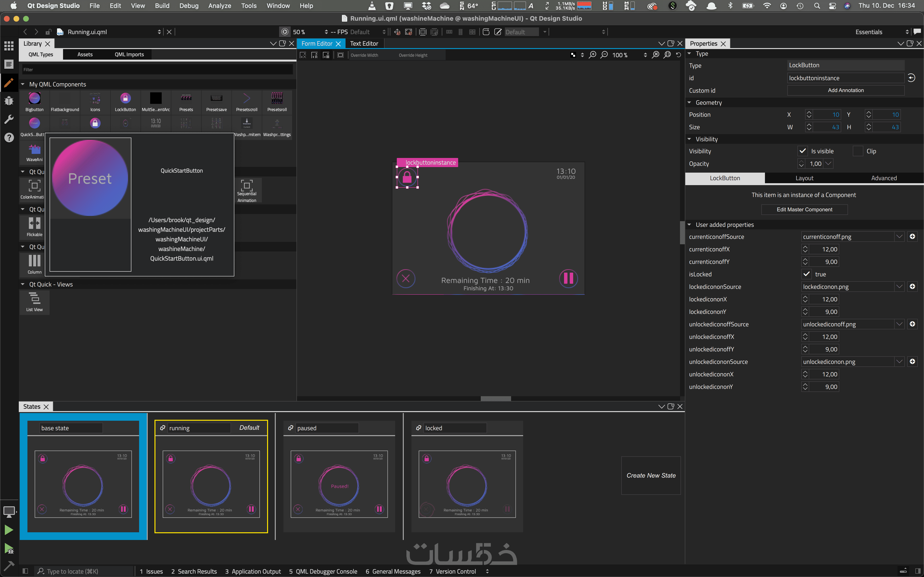
Task: Uncheck the isLocked true checkbox
Action: (x=806, y=274)
